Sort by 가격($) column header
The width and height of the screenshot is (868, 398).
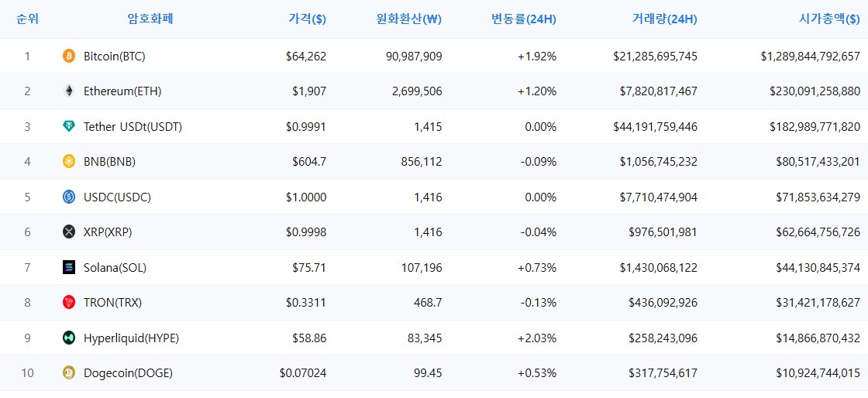tap(307, 19)
